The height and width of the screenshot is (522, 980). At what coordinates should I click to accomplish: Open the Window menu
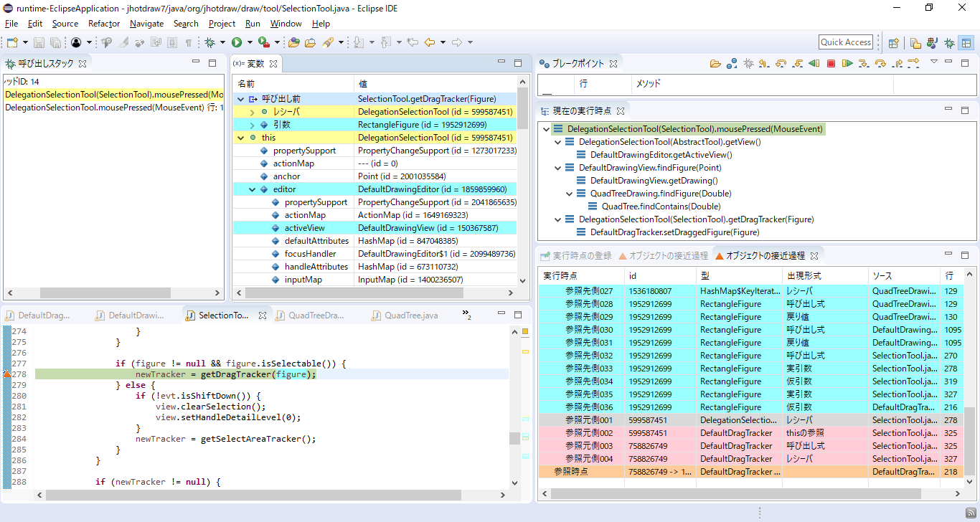(x=286, y=24)
